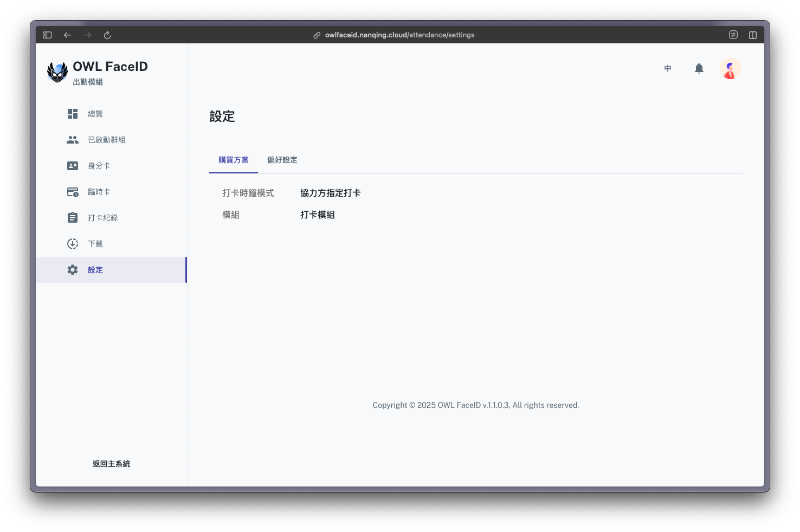Go back to the previous page
This screenshot has width=800, height=532.
pyautogui.click(x=67, y=35)
